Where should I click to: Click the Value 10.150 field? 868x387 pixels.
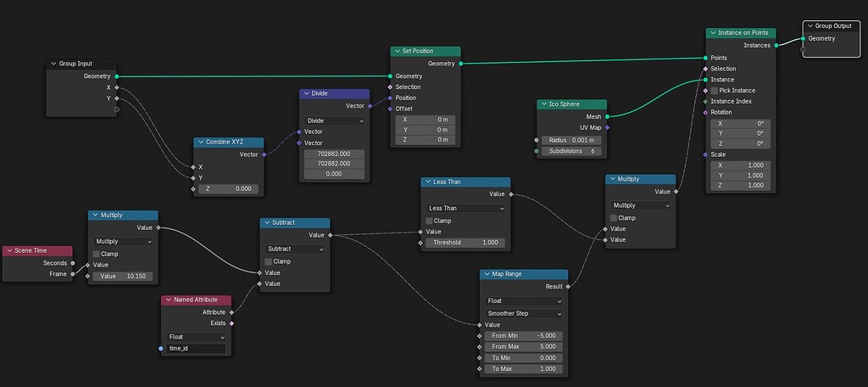tap(122, 276)
